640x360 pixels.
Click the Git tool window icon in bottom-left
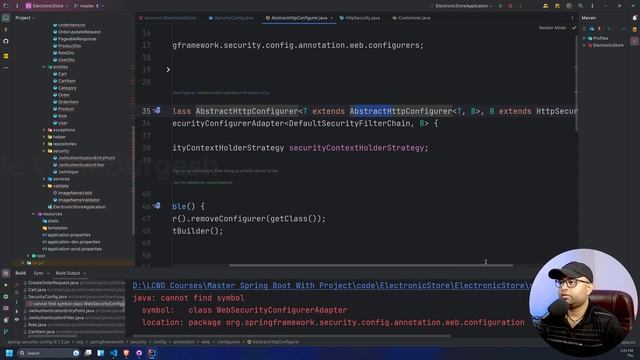pyautogui.click(x=6, y=331)
